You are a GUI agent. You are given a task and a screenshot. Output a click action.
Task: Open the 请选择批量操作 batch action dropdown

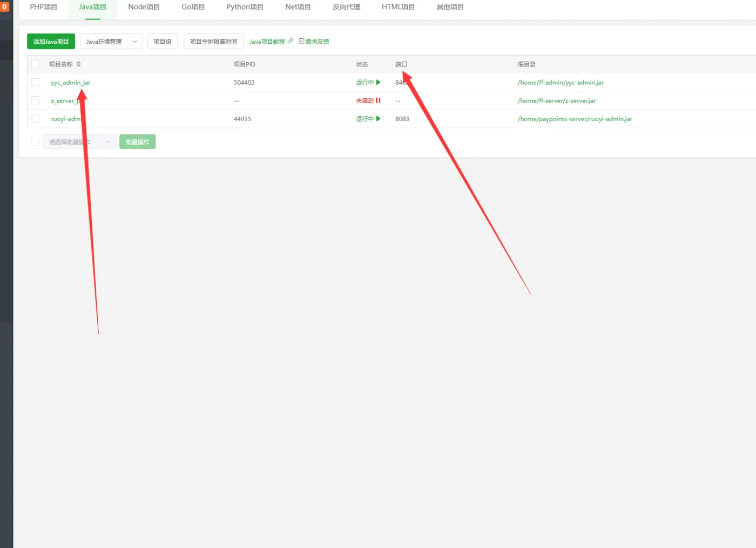(79, 142)
